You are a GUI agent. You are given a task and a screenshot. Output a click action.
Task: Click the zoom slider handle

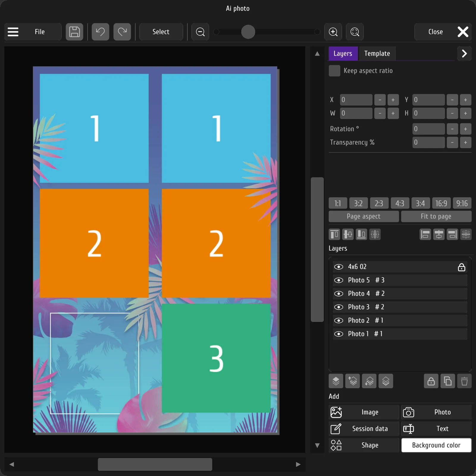(248, 32)
